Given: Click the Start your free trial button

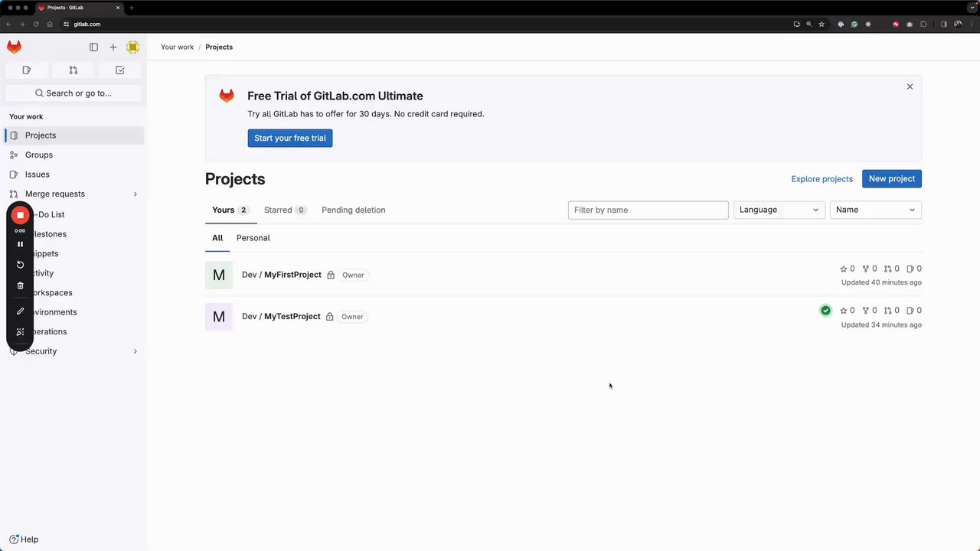Looking at the screenshot, I should coord(289,138).
